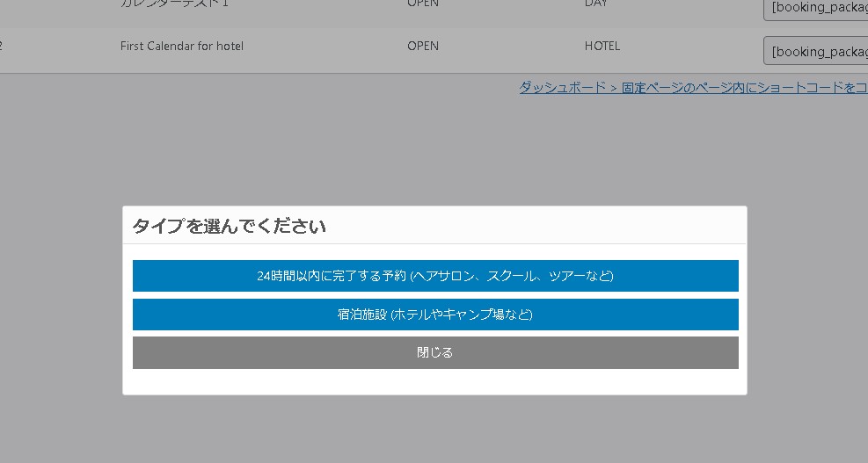868x463 pixels.
Task: Click dimmed background between table and dialog
Action: tap(352, 149)
